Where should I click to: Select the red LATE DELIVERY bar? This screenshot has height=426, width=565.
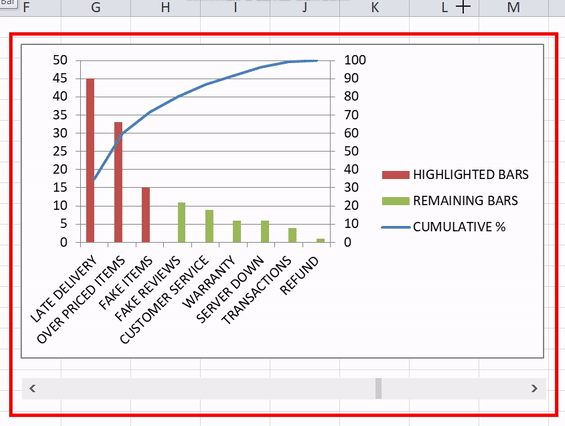click(90, 160)
